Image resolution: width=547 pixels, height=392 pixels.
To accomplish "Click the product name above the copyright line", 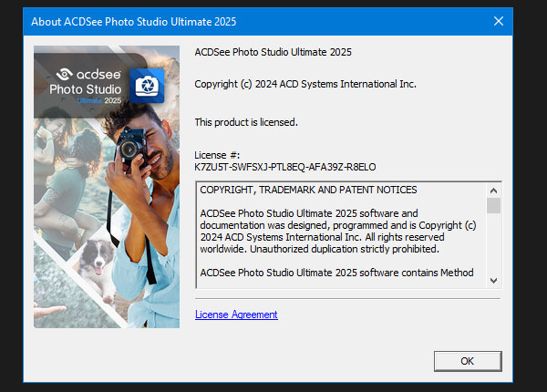I will pos(273,52).
